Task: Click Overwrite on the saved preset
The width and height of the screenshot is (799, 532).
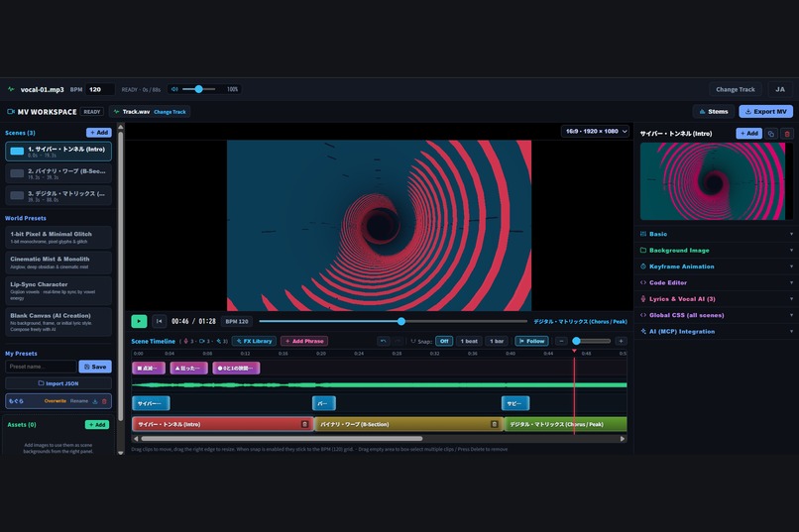Action: pos(56,401)
